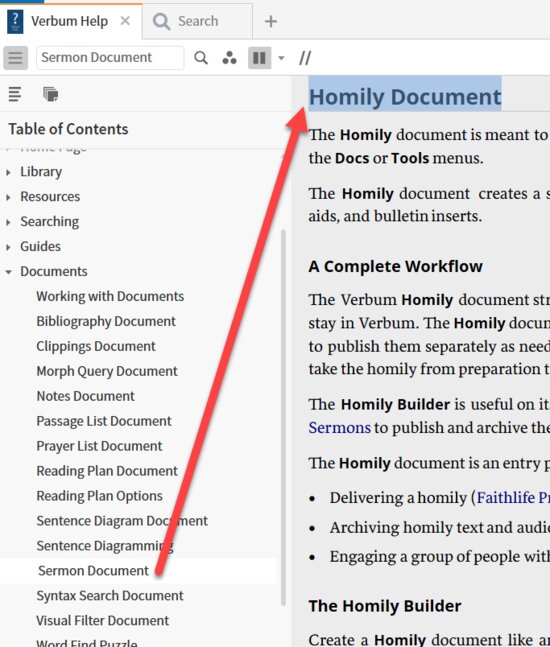Close the Verbum Help tab

point(125,21)
